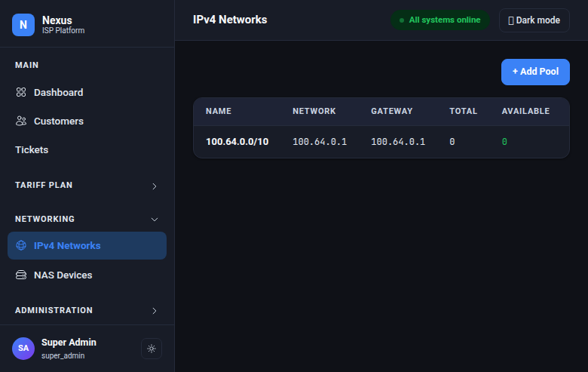Image resolution: width=588 pixels, height=372 pixels.
Task: Click the Nexus logo badge
Action: [23, 25]
